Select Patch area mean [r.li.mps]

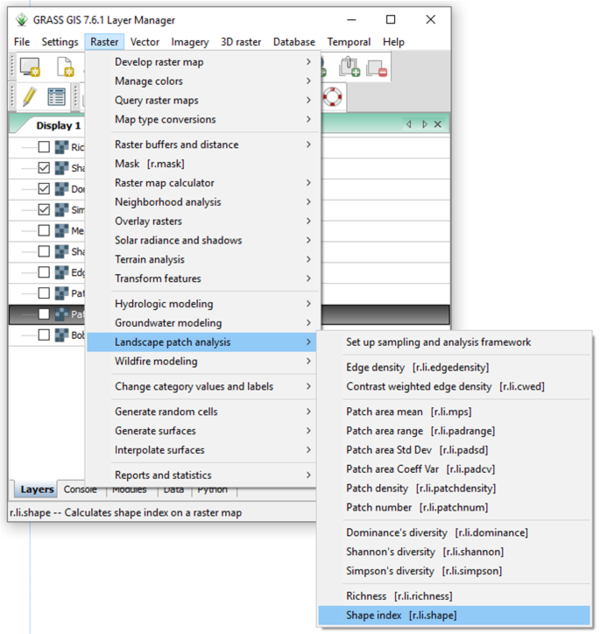pyautogui.click(x=454, y=412)
